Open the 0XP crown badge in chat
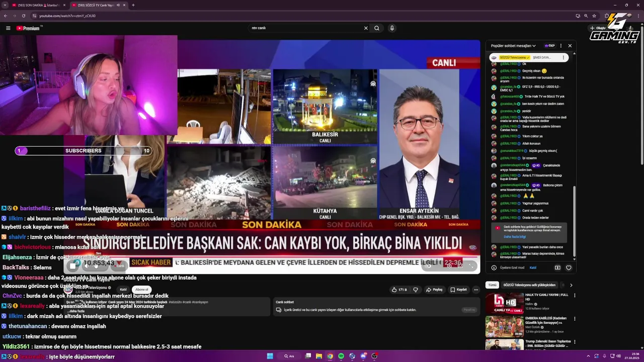 point(549,46)
